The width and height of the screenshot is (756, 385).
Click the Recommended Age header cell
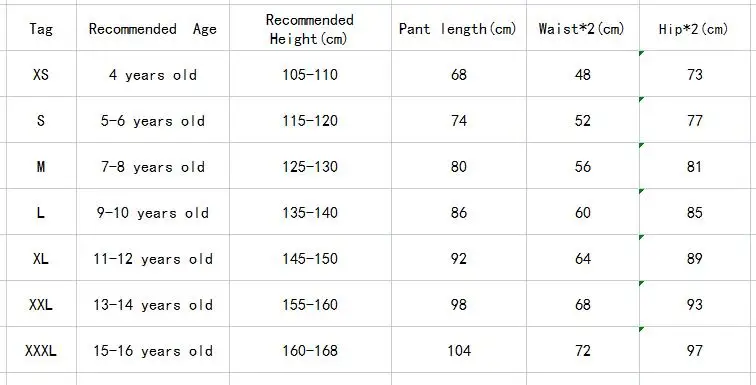(153, 28)
